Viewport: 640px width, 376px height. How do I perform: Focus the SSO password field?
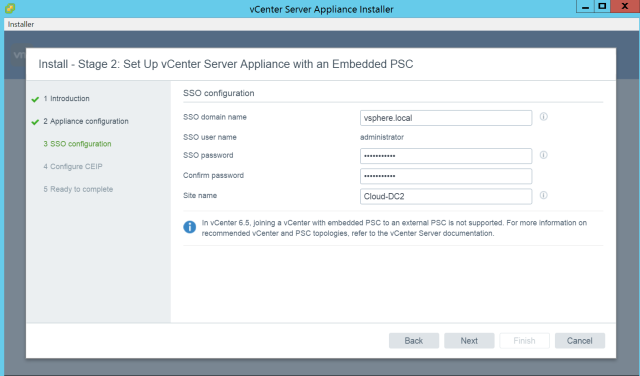(x=446, y=156)
